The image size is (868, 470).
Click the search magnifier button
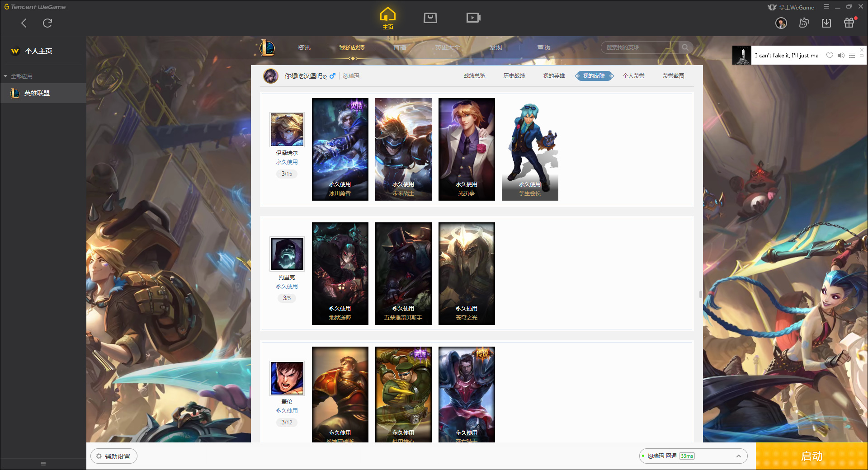point(685,47)
